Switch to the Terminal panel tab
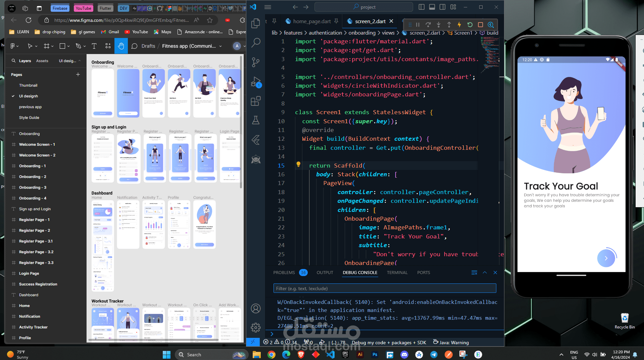 point(397,273)
